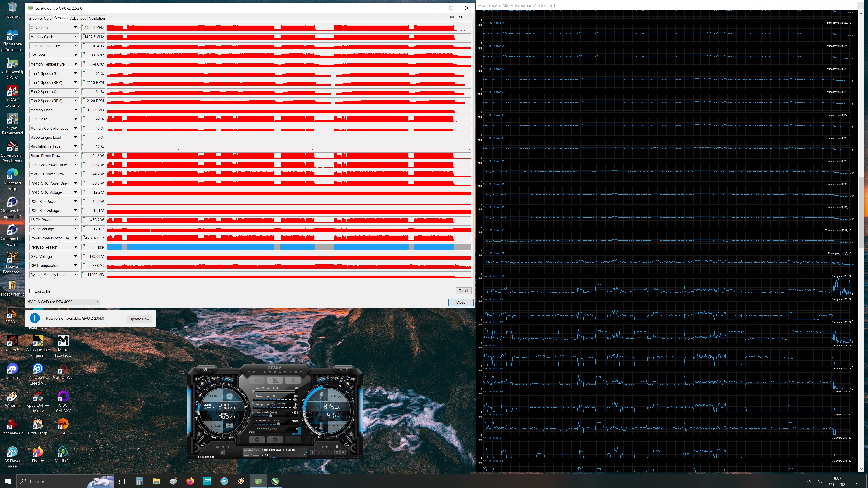Toggle Afterburner apply at Windows startup
Screen dimensions: 868x488
(x=222, y=453)
